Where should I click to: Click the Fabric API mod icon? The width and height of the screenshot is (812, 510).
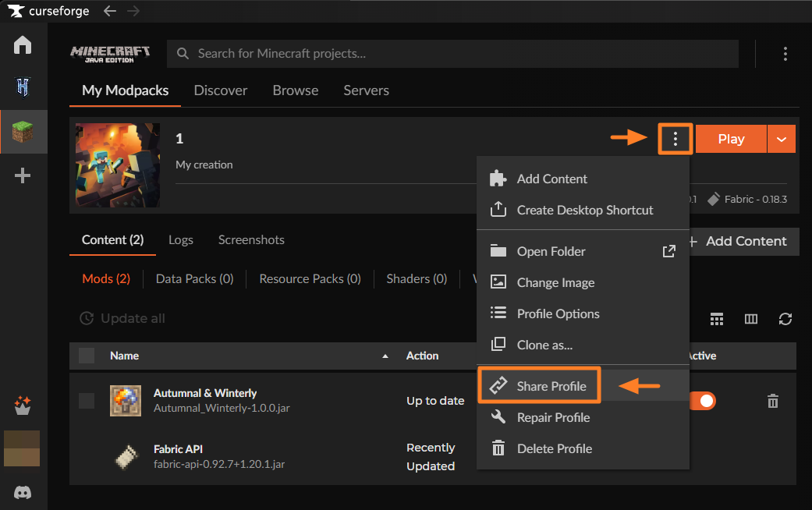click(126, 457)
